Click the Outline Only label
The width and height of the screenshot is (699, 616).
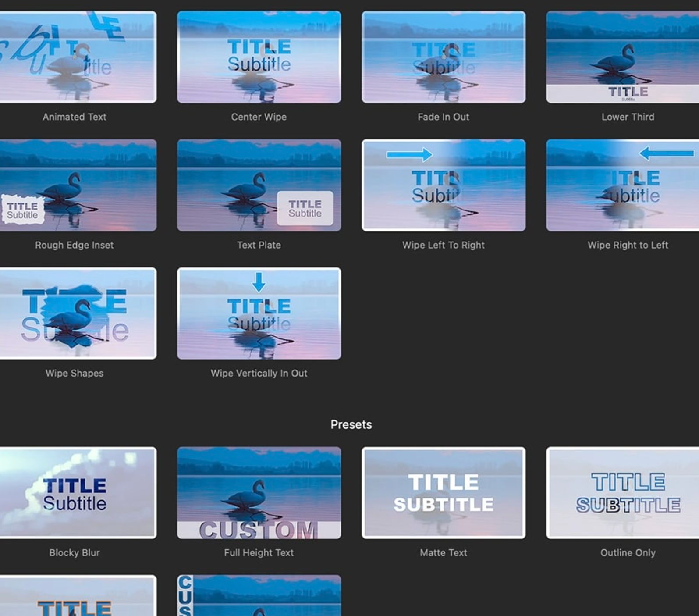click(628, 553)
